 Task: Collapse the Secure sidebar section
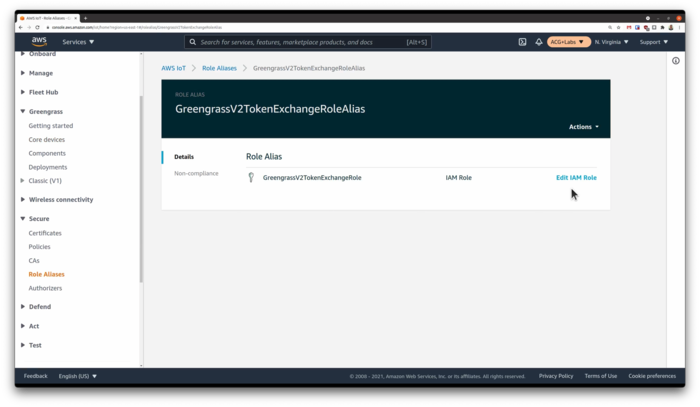pyautogui.click(x=23, y=219)
